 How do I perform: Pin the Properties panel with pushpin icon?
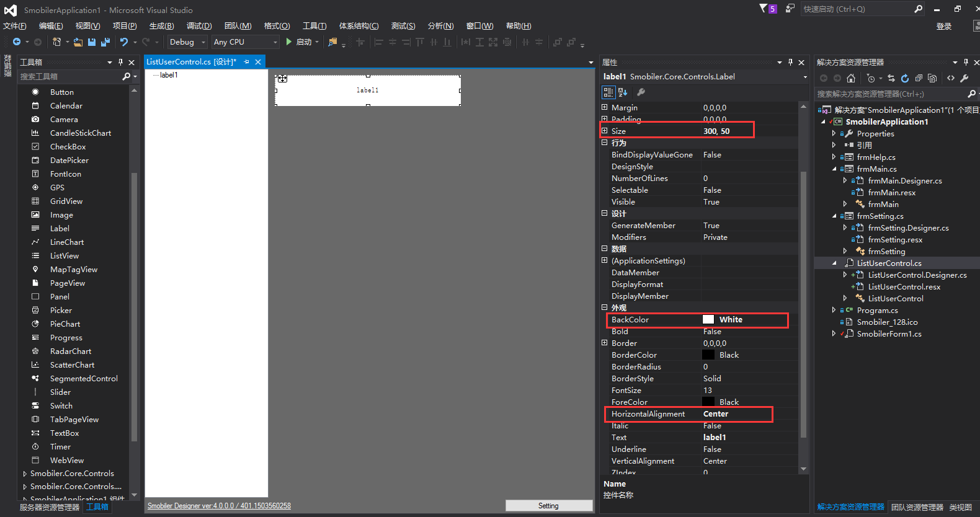tap(790, 62)
